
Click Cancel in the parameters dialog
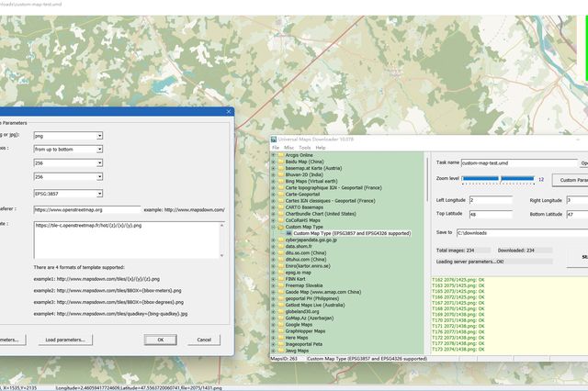click(204, 340)
